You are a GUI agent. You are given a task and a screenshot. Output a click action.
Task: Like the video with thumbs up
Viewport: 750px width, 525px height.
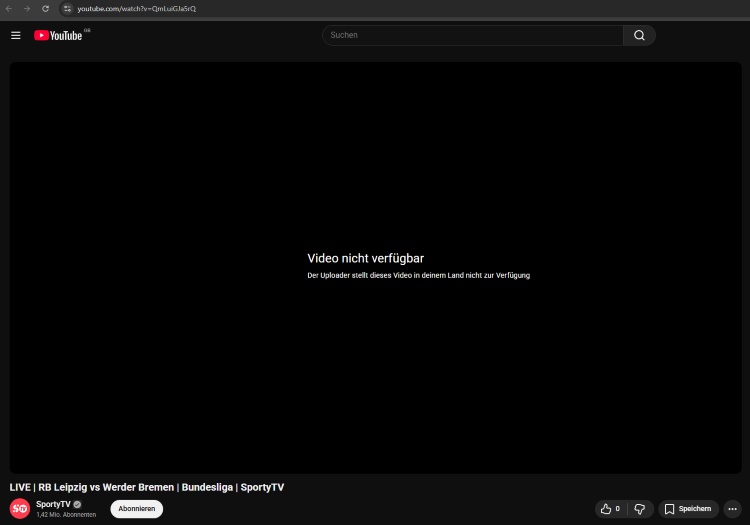pyautogui.click(x=611, y=509)
